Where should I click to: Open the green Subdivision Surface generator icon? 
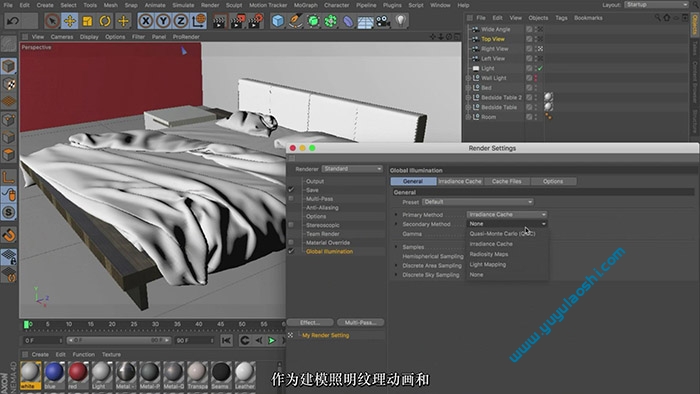pos(313,21)
